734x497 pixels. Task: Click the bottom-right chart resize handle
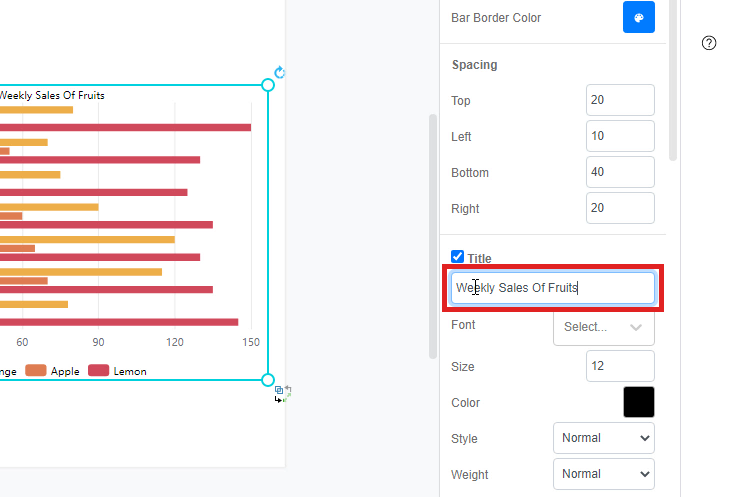click(x=268, y=380)
